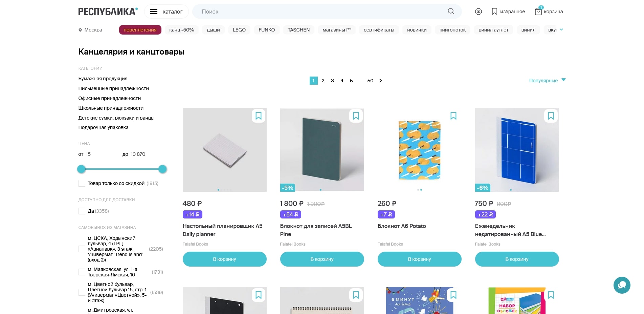The height and width of the screenshot is (314, 644).
Task: Enable the Товар только со скидкой checkbox
Action: [82, 183]
